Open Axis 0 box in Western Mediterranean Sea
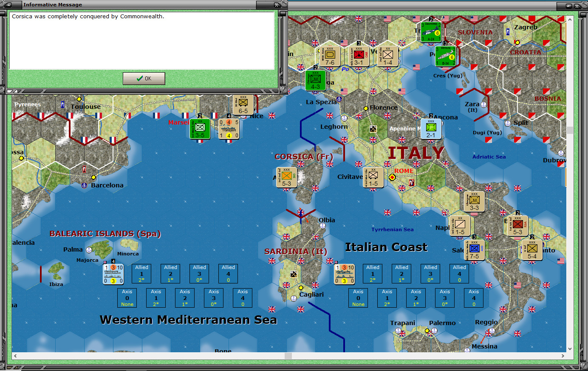The width and height of the screenshot is (588, 371). (x=127, y=298)
